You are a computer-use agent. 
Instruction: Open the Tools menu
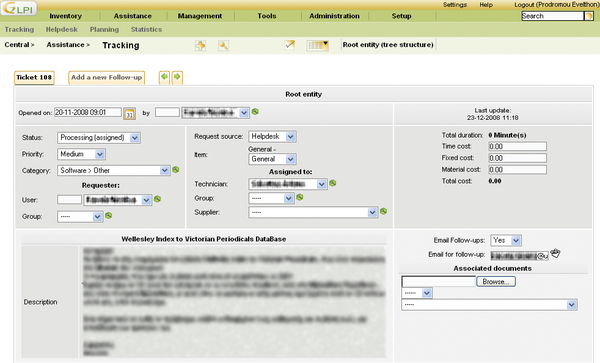coord(267,16)
